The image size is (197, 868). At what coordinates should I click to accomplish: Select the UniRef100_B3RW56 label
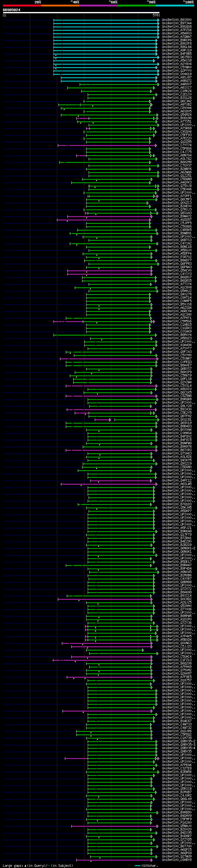[177, 772]
